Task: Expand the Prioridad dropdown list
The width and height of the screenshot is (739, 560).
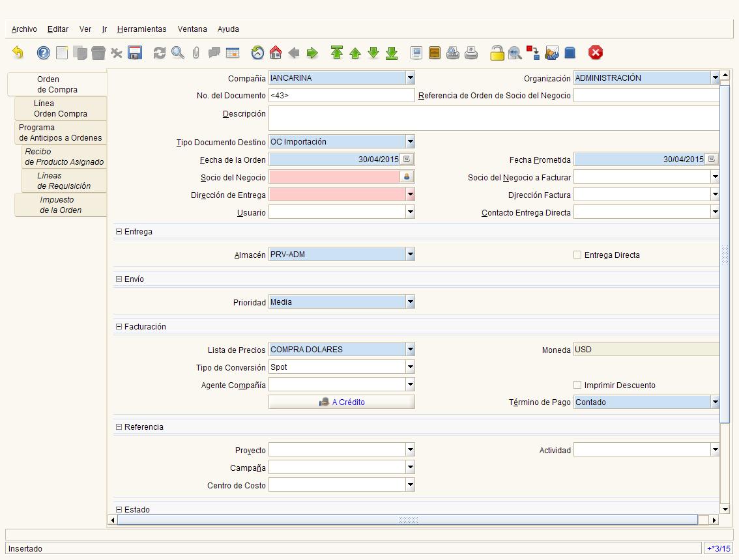Action: point(410,302)
